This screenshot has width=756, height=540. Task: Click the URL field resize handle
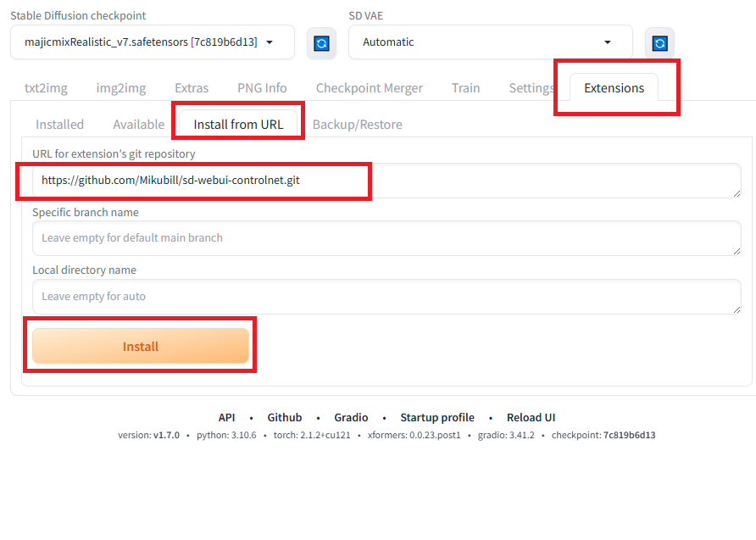pyautogui.click(x=737, y=193)
